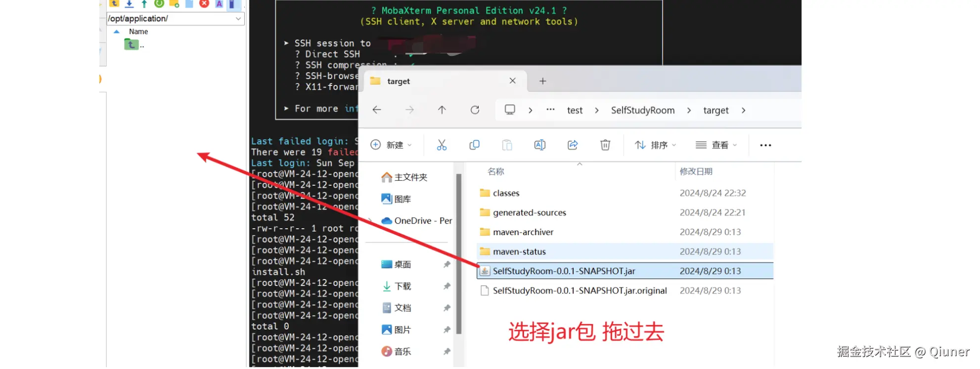The height and width of the screenshot is (369, 980).
Task: Unpin 文档 using its pin icon
Action: click(x=447, y=308)
